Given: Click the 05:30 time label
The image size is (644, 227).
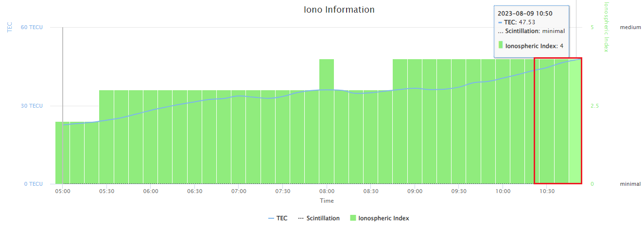Looking at the screenshot, I should (106, 191).
